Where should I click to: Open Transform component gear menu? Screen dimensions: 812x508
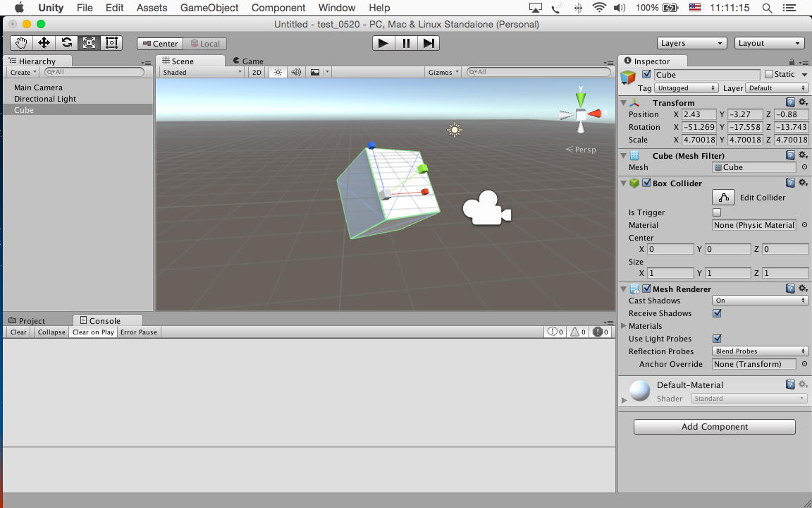(802, 103)
